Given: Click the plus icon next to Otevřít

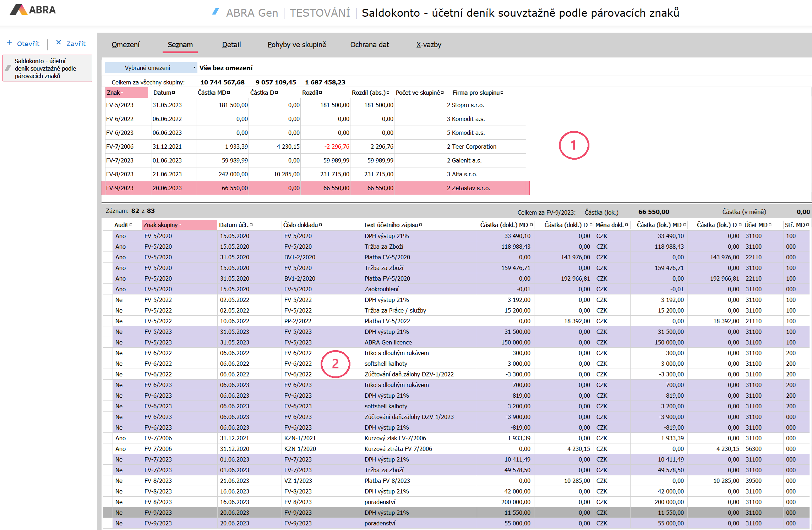Looking at the screenshot, I should tap(9, 43).
